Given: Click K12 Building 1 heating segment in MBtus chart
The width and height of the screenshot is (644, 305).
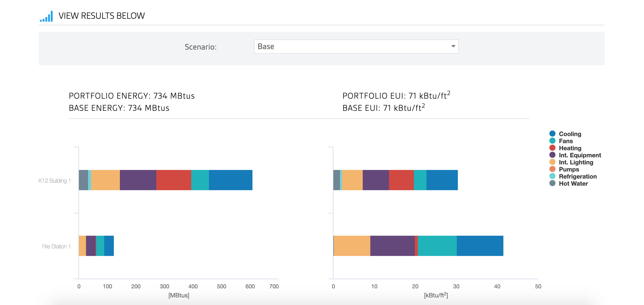Looking at the screenshot, I should 174,180.
